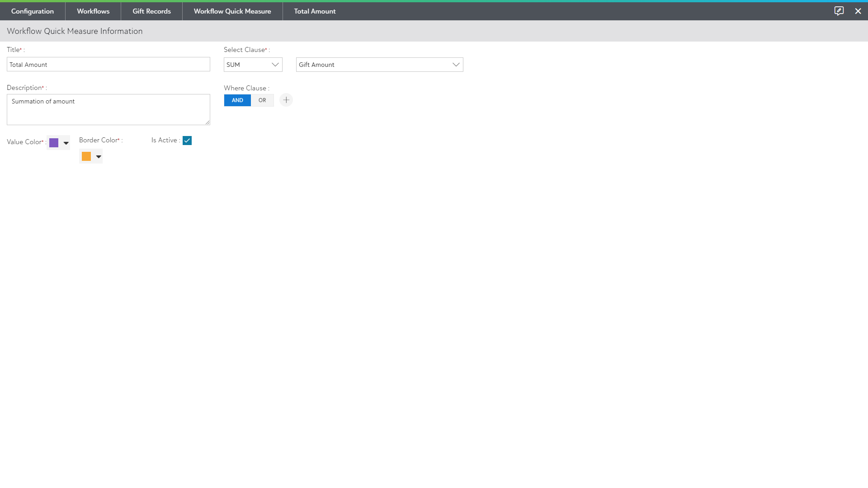868x488 pixels.
Task: Click the edit note icon at top right
Action: pyautogui.click(x=839, y=11)
